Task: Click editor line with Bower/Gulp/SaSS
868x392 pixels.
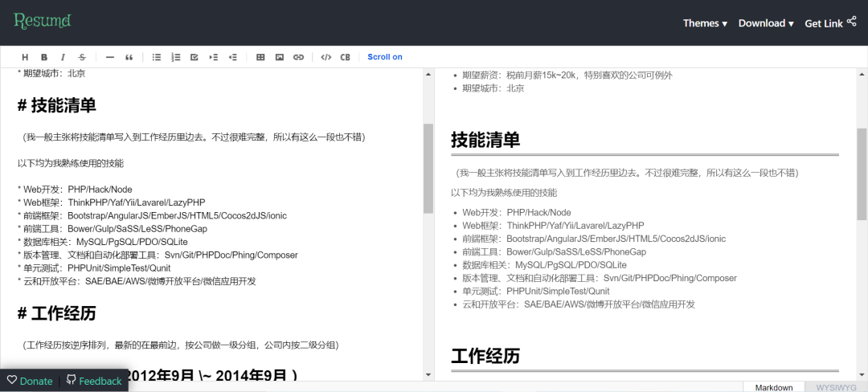Action: coord(113,228)
